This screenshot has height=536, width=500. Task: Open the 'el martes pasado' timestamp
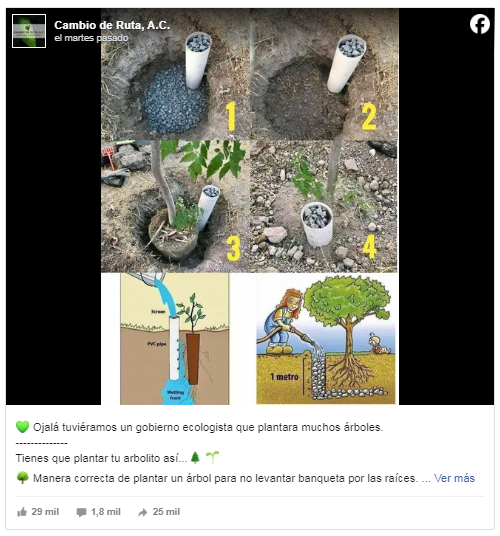[x=91, y=38]
